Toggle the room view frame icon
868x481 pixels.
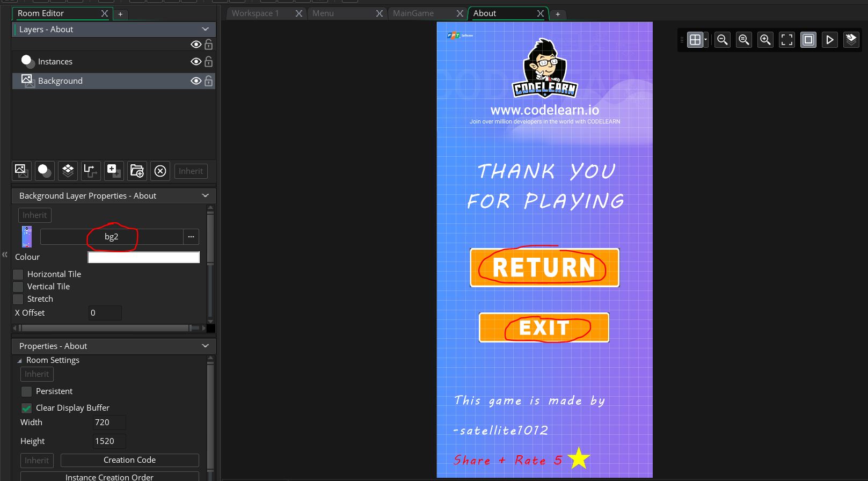point(808,40)
